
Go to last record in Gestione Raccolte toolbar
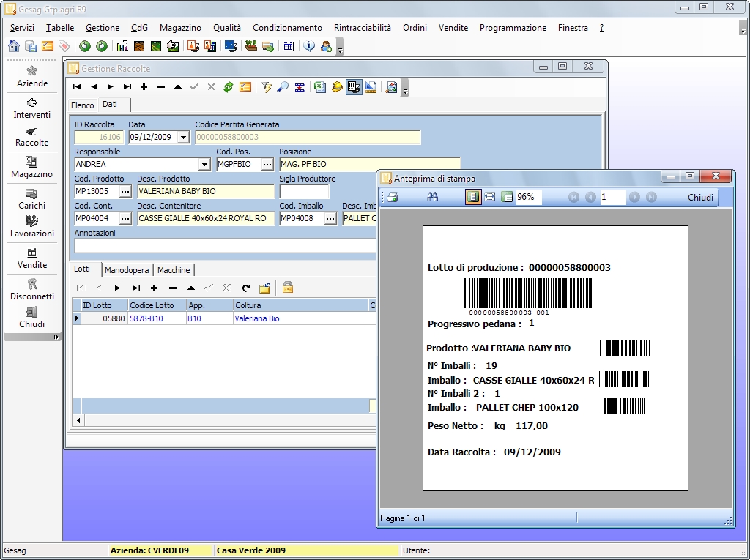click(x=127, y=87)
